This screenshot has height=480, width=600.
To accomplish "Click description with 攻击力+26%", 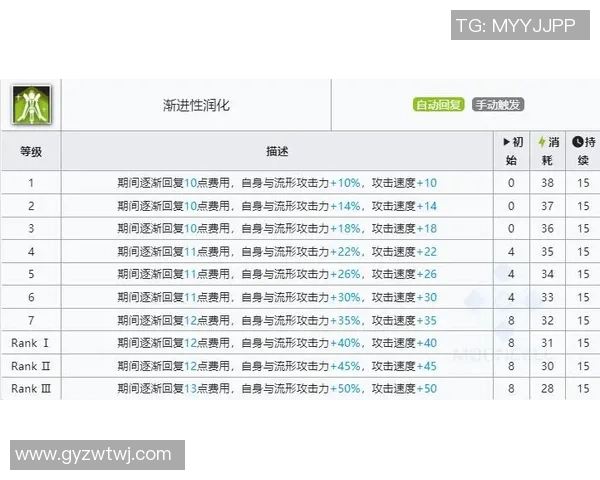I will point(277,274).
